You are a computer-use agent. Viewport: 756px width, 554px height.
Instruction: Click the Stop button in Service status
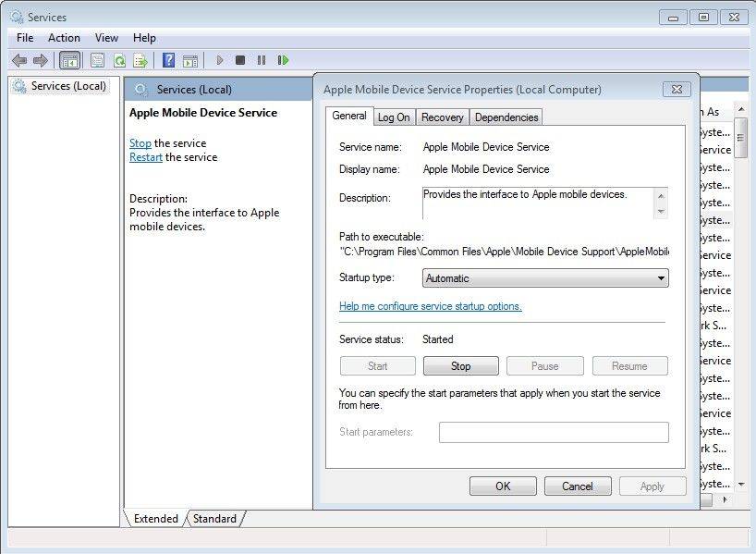point(460,366)
